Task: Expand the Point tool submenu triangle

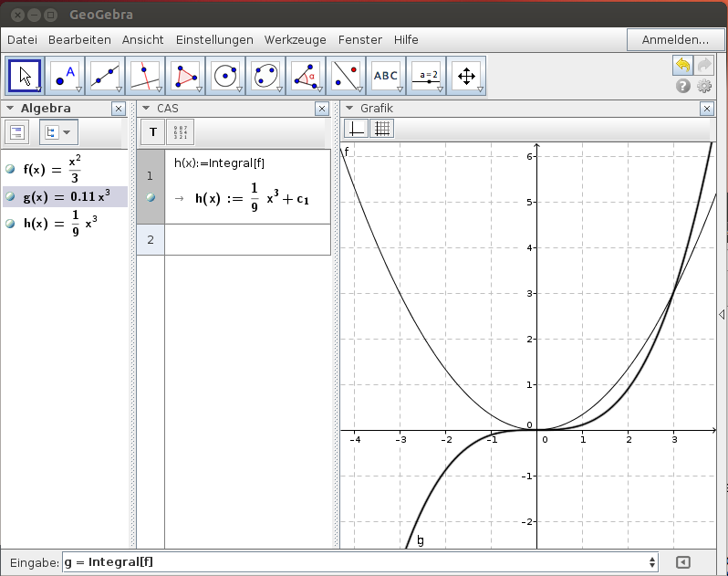Action: pyautogui.click(x=79, y=89)
